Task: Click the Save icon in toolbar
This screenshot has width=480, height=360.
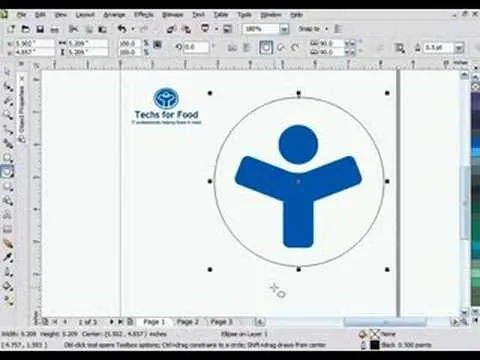Action: tap(40, 29)
